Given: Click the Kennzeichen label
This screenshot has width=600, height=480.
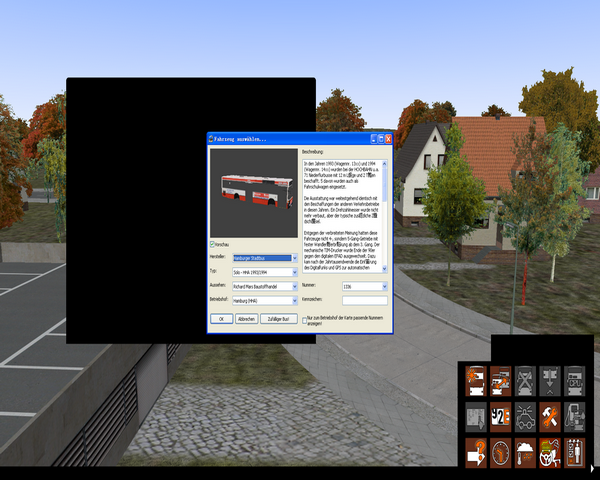Looking at the screenshot, I should pyautogui.click(x=311, y=299).
